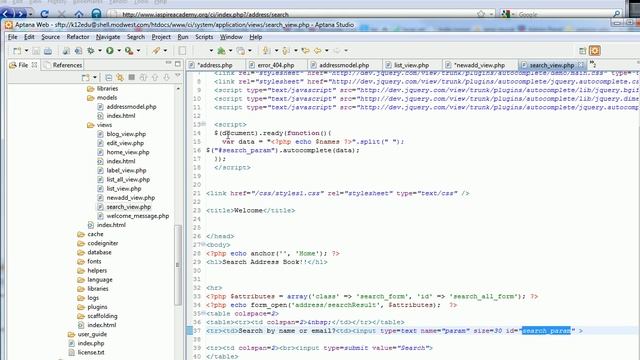Screen dimensions: 640x360
Task: Close the File view tab
Action: (34, 65)
